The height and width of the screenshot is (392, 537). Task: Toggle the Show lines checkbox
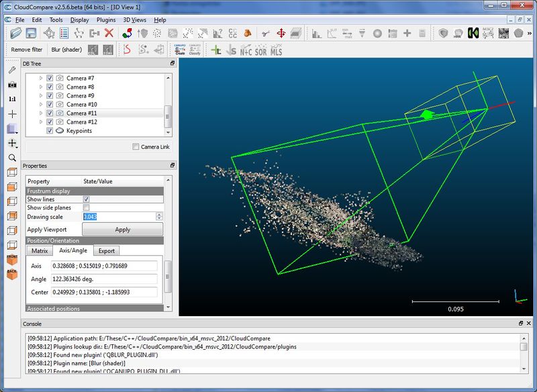coord(87,199)
